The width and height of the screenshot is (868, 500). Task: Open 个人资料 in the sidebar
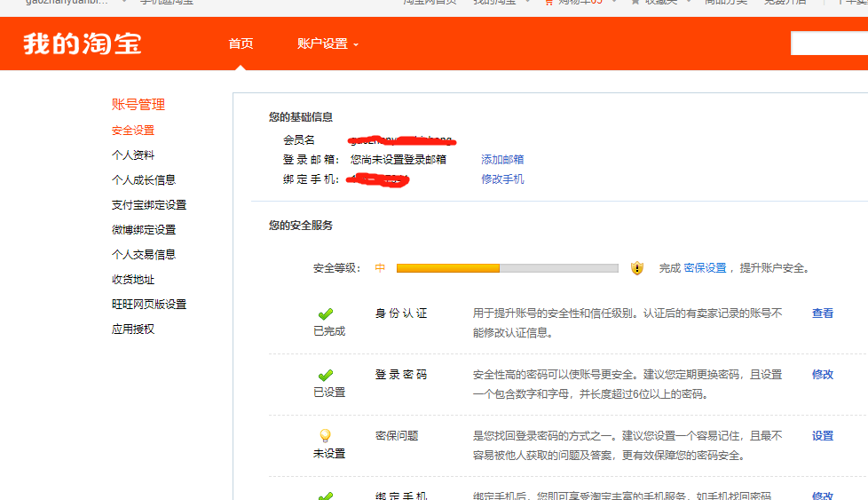[133, 155]
